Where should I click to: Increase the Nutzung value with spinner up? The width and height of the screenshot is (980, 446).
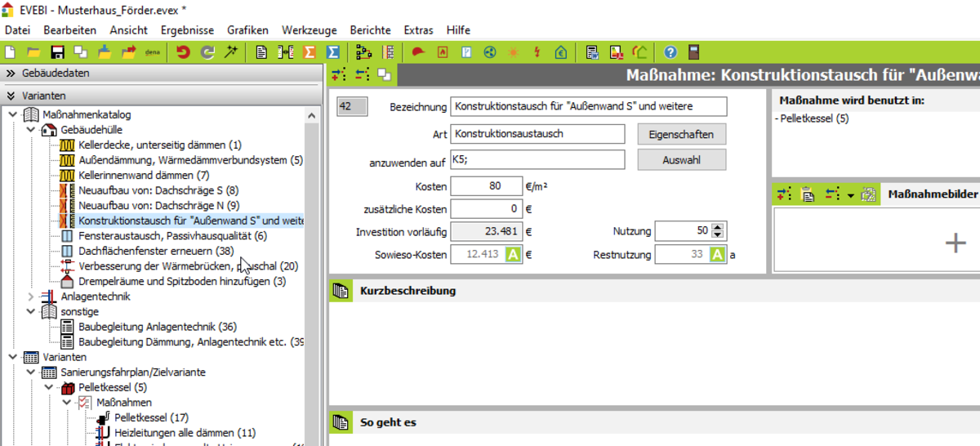coord(718,227)
